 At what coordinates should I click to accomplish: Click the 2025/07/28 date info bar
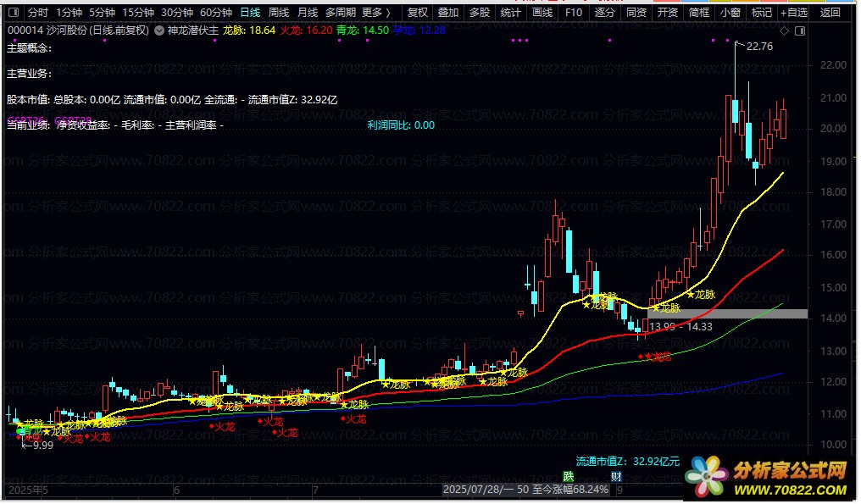526,490
